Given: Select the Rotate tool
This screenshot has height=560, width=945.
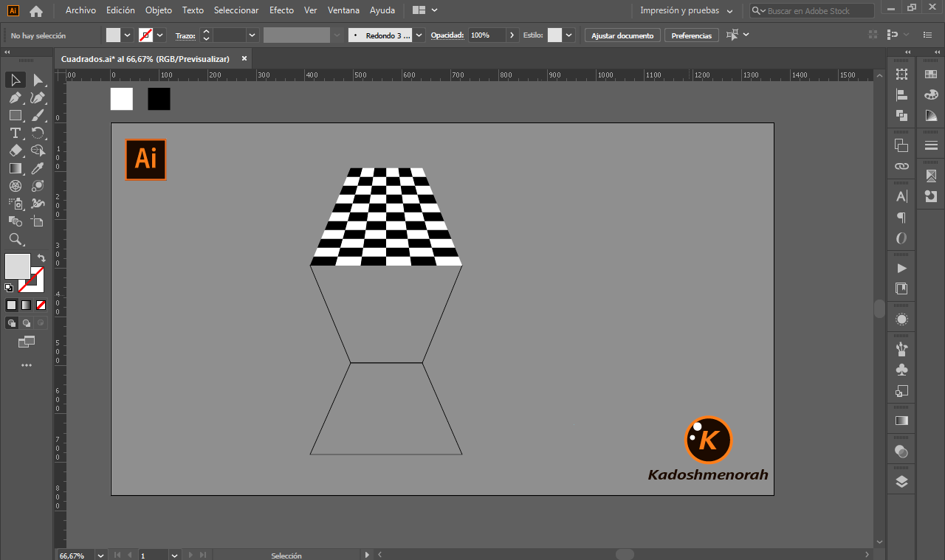Looking at the screenshot, I should (x=38, y=133).
